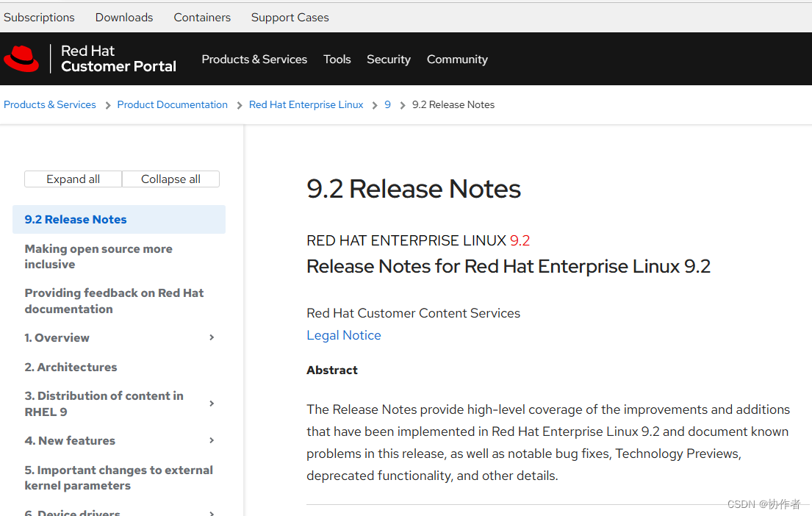Follow the Red Hat Enterprise Linux breadcrumb
The width and height of the screenshot is (812, 516).
[x=306, y=104]
